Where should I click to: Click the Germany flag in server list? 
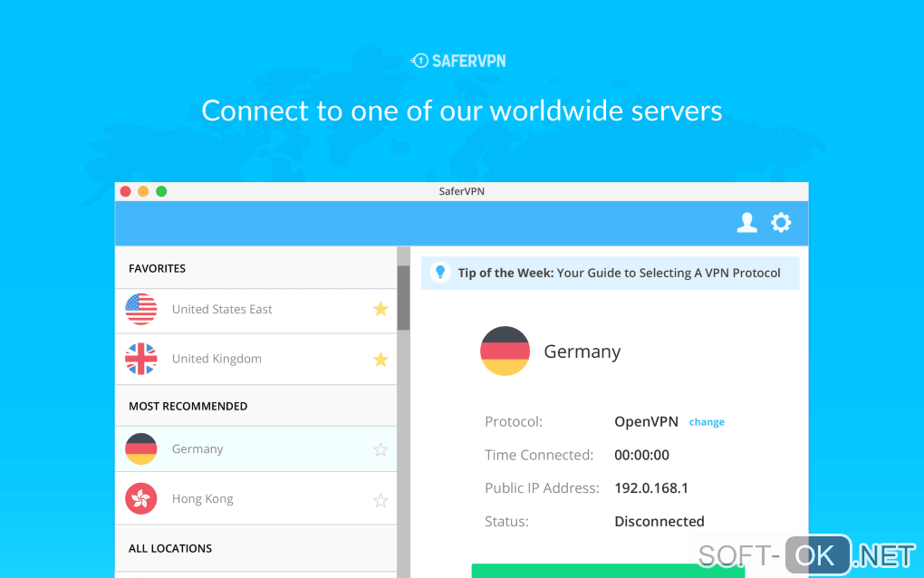click(x=140, y=449)
